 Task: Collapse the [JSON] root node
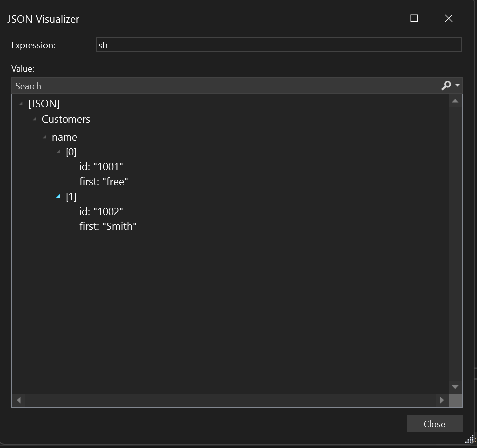point(21,104)
